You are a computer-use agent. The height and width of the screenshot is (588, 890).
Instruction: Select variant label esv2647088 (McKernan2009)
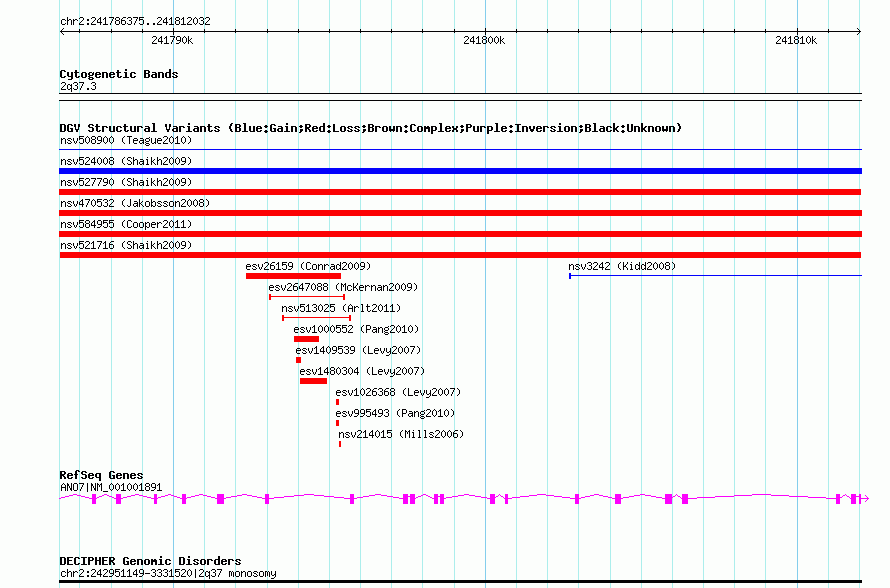point(343,287)
